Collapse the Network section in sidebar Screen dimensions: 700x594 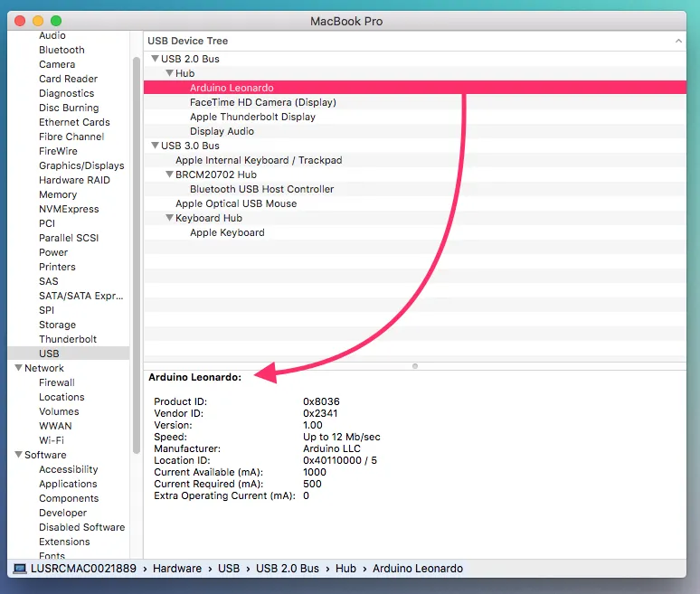tap(18, 368)
